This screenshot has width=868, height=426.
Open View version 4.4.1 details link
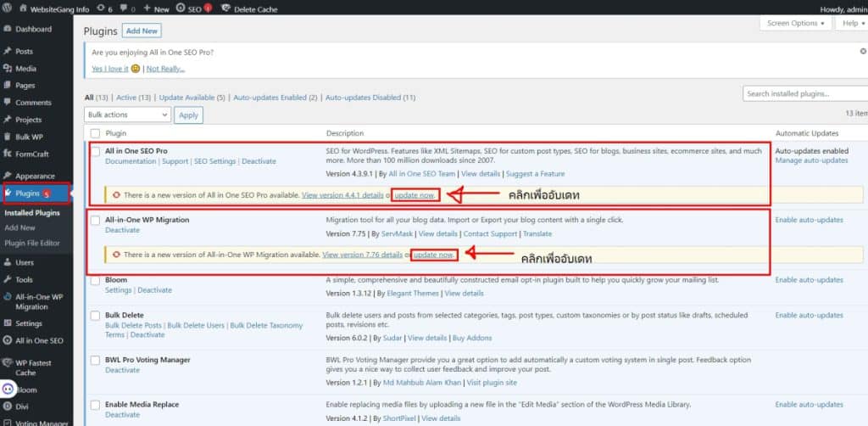click(342, 195)
